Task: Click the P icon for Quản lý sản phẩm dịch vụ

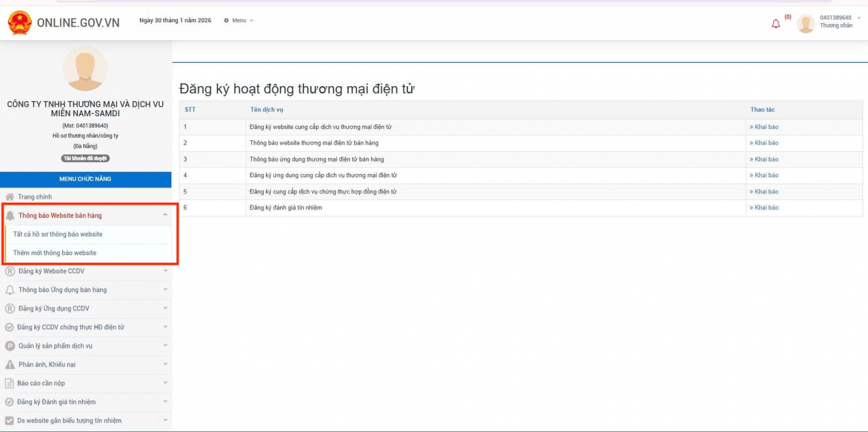Action: (x=10, y=346)
